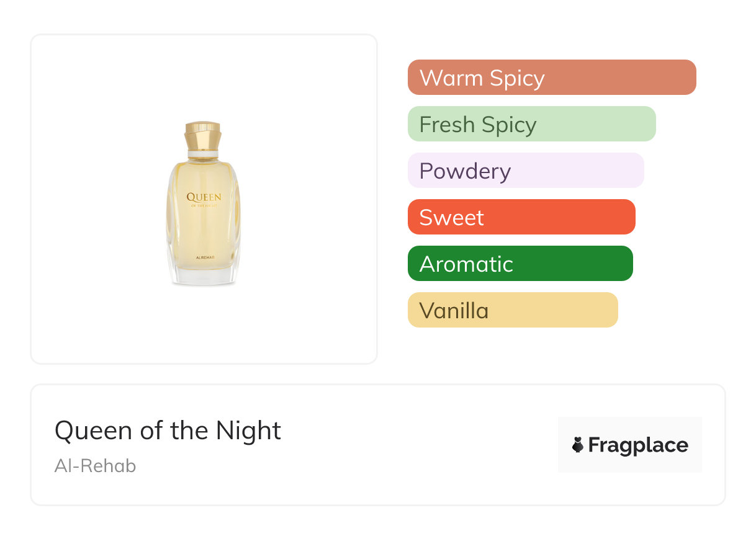Click the word 'Spicy' in Fresh Spicy
The image size is (756, 536).
click(508, 125)
